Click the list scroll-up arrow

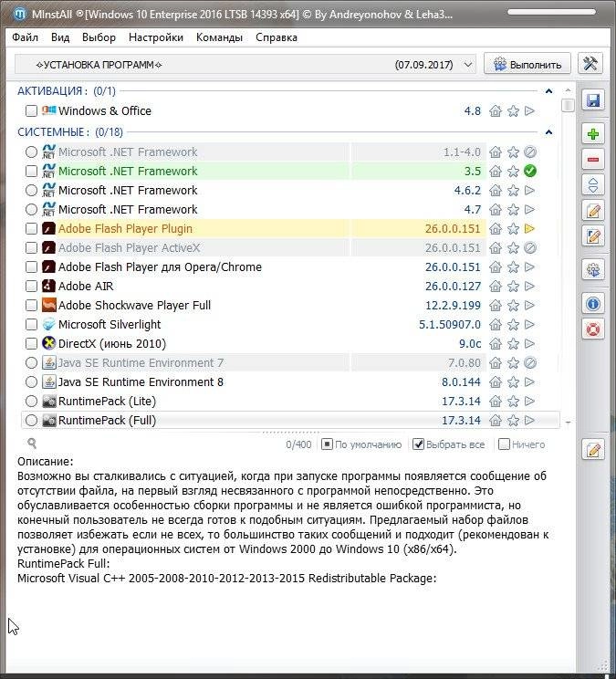pyautogui.click(x=568, y=90)
